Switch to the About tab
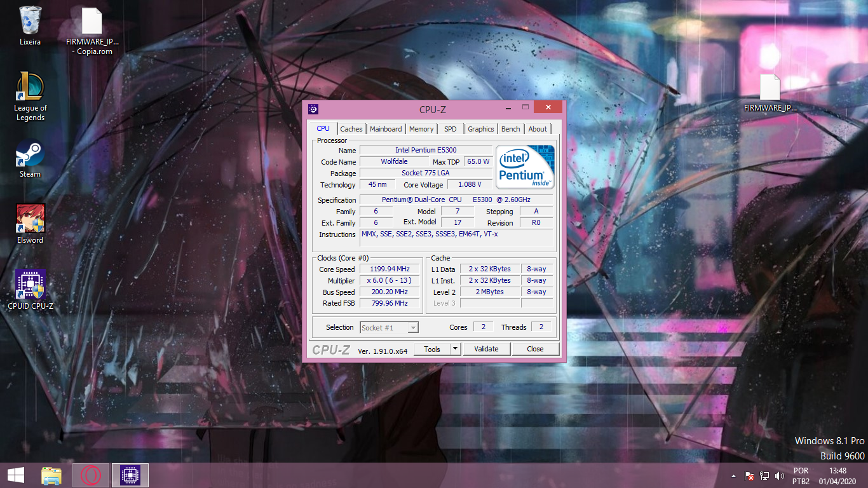This screenshot has height=488, width=868. pos(538,129)
